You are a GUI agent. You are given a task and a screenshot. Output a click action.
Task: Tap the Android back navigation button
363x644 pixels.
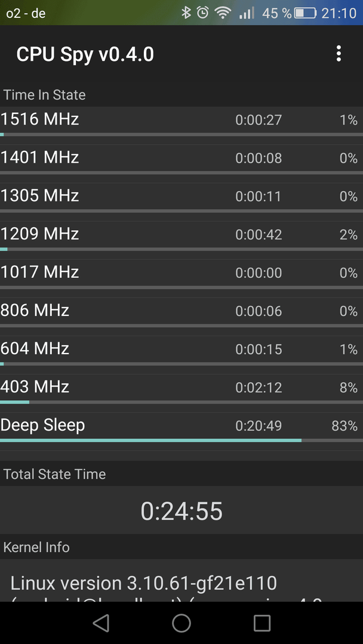(101, 623)
